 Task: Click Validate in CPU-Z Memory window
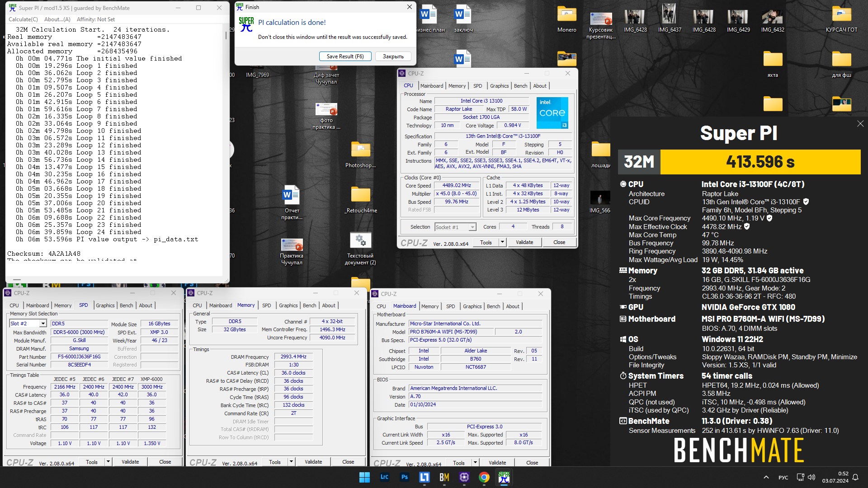pyautogui.click(x=313, y=462)
